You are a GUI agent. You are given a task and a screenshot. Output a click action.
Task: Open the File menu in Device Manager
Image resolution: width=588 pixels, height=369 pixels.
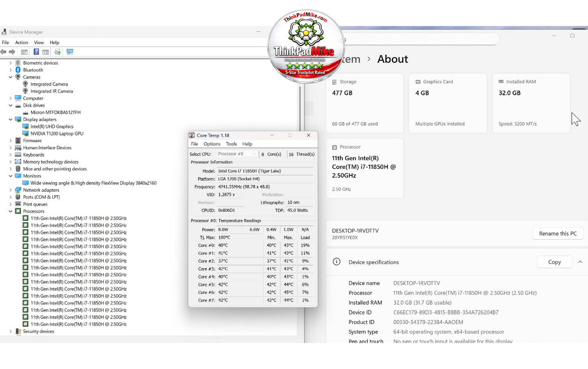(x=6, y=42)
